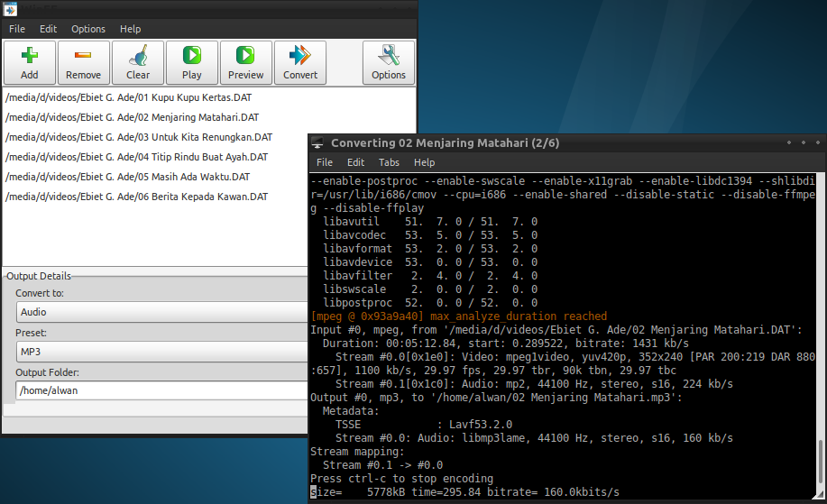This screenshot has height=504, width=827.
Task: Click the 'Stream mapping:' line in terminal
Action: pos(358,452)
